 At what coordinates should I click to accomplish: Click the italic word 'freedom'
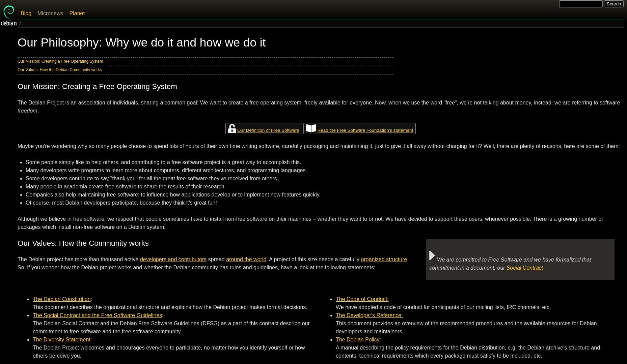pos(27,111)
